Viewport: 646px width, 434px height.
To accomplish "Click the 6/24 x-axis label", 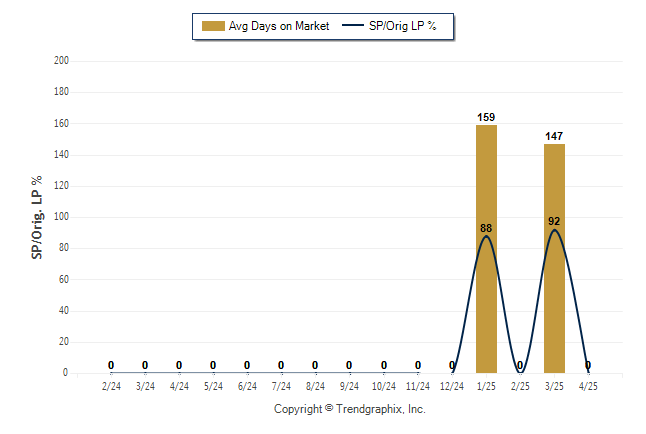I will [x=247, y=386].
